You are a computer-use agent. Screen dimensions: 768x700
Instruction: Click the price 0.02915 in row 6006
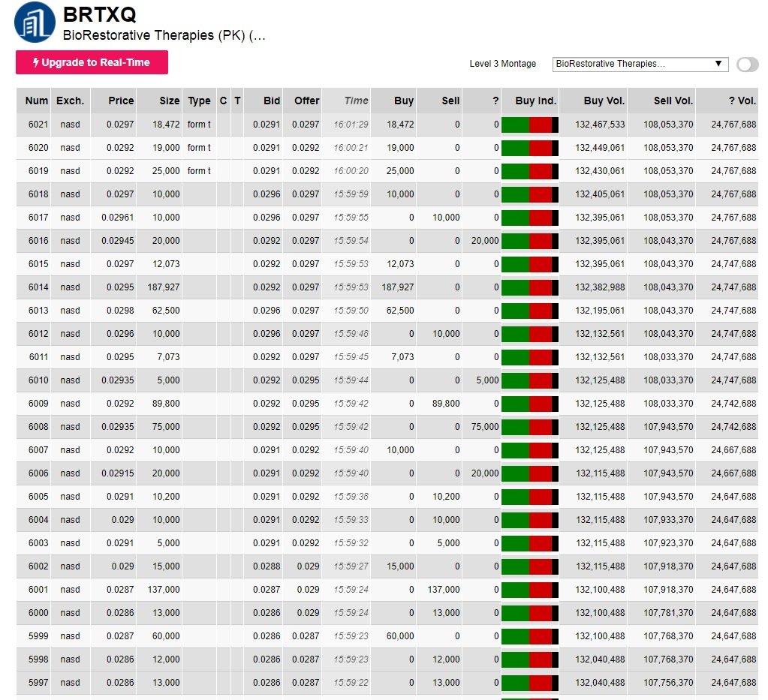[118, 473]
